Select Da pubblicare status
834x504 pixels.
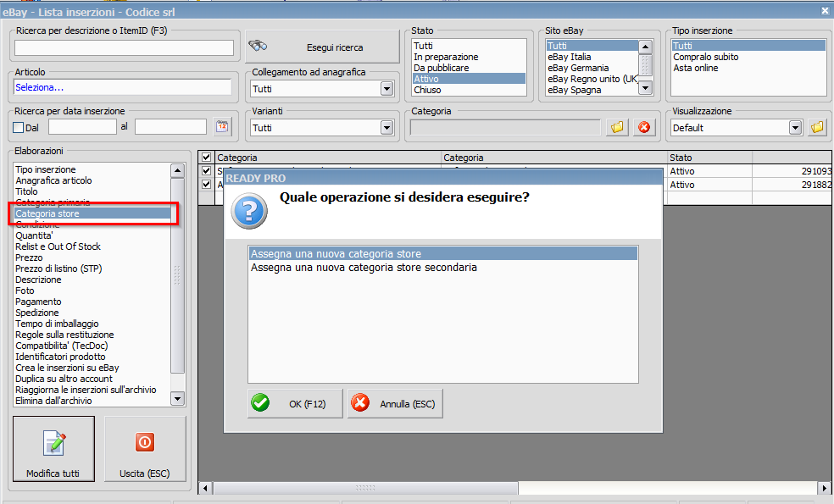coord(469,68)
